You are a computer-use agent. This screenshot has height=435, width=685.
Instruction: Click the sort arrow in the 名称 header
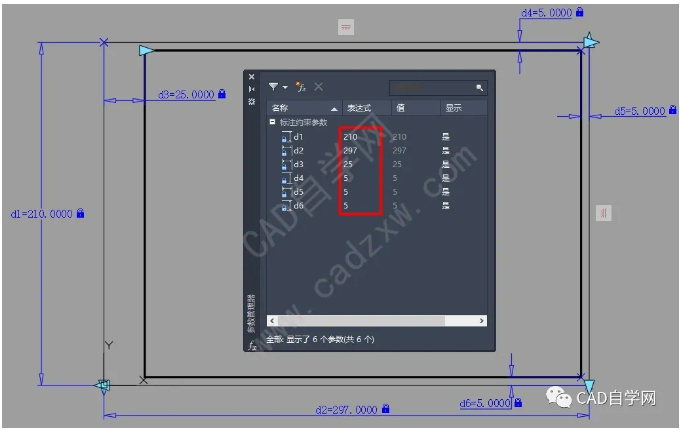tap(334, 109)
